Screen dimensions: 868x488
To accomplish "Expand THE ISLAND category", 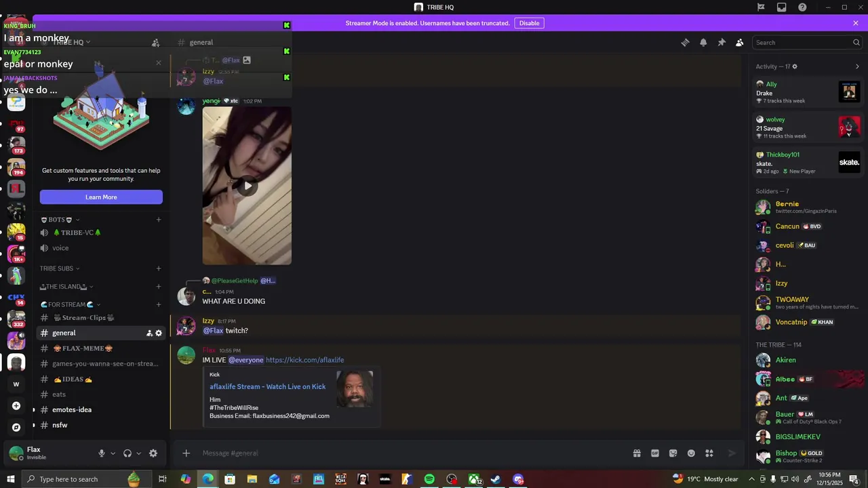I will [x=66, y=287].
